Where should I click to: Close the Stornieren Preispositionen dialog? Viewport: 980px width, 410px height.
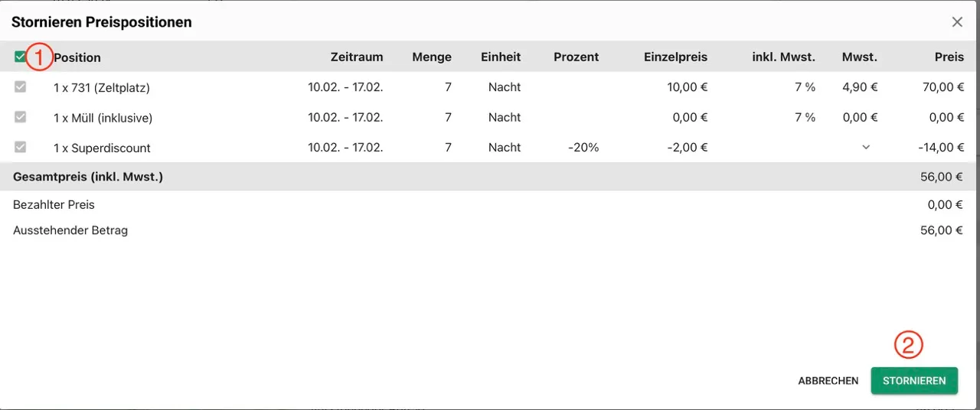[x=957, y=22]
